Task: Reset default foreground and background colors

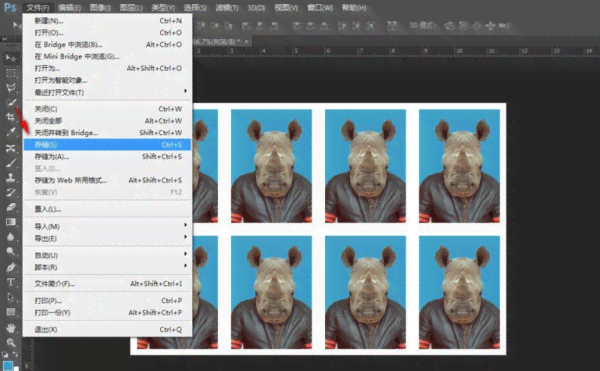Action: pos(5,355)
